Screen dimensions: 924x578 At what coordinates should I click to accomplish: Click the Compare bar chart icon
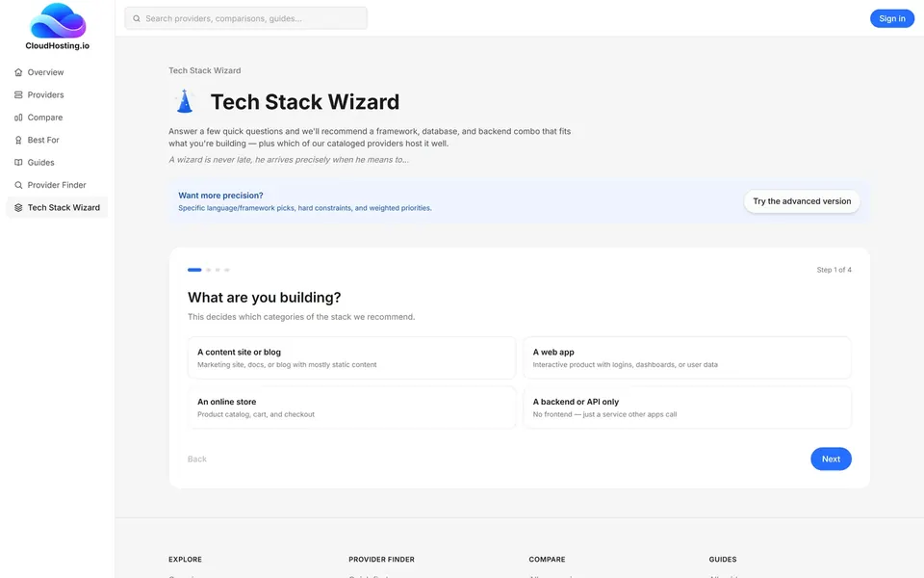click(x=18, y=118)
